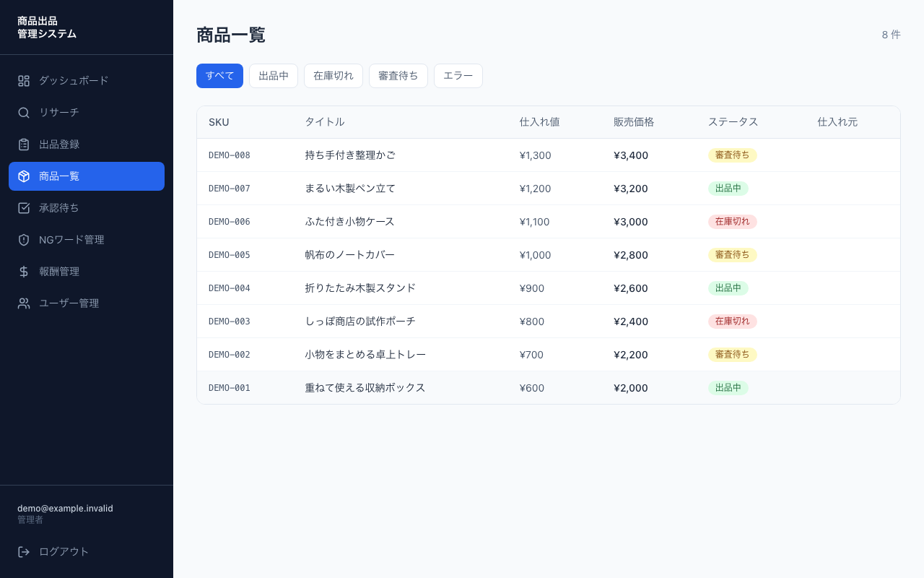Click the shield icon for NGワード管理

[24, 240]
